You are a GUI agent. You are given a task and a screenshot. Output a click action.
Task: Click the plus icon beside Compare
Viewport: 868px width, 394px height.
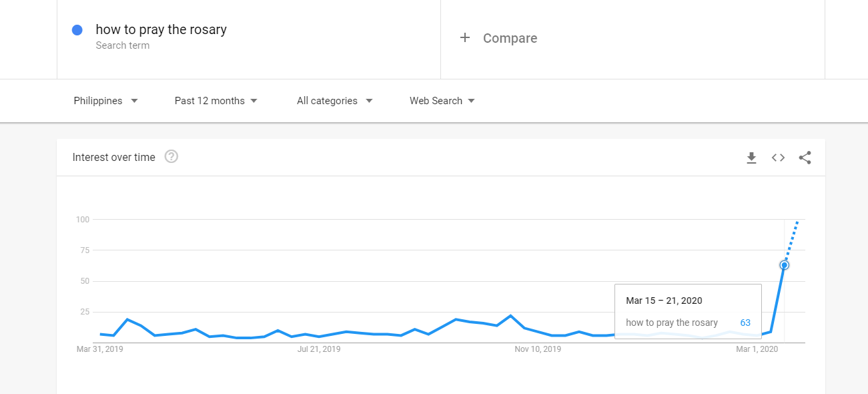point(465,38)
